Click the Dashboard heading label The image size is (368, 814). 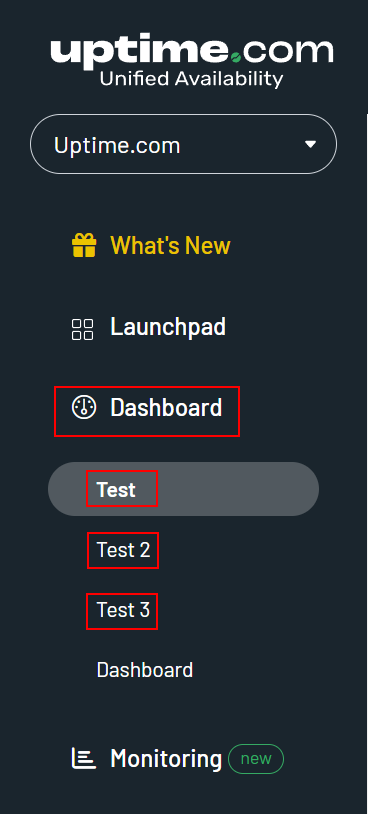(x=166, y=408)
